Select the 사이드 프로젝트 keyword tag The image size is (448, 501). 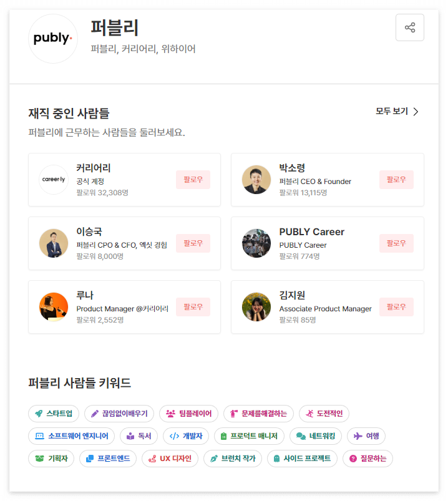point(303,458)
